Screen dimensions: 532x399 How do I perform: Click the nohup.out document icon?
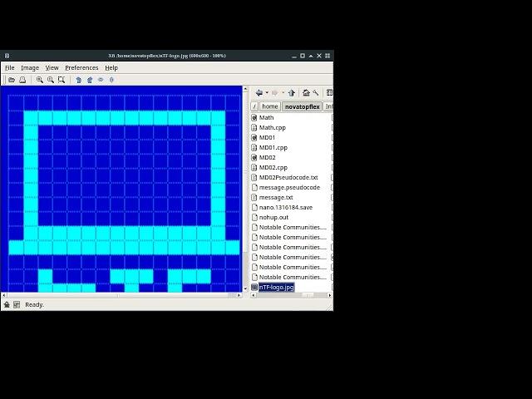coord(254,218)
